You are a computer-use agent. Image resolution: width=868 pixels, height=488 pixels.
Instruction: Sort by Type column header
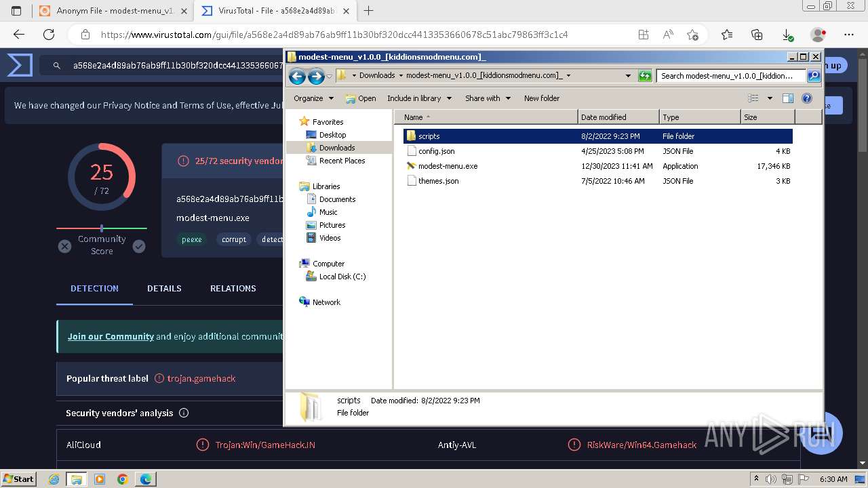[x=700, y=117]
